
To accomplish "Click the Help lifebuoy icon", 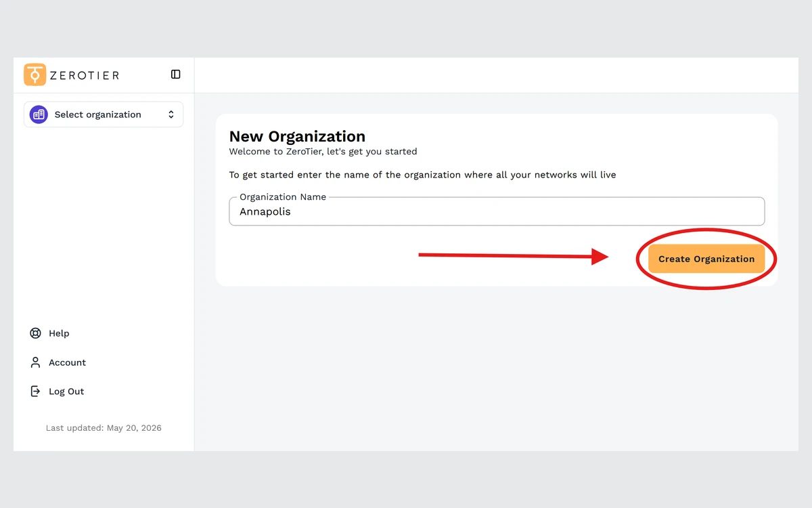I will pos(36,333).
